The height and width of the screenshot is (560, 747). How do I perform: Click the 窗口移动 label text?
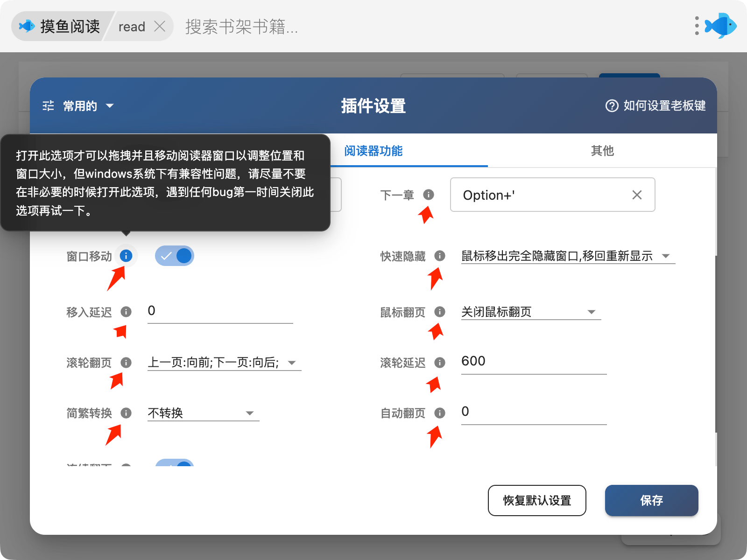(89, 256)
